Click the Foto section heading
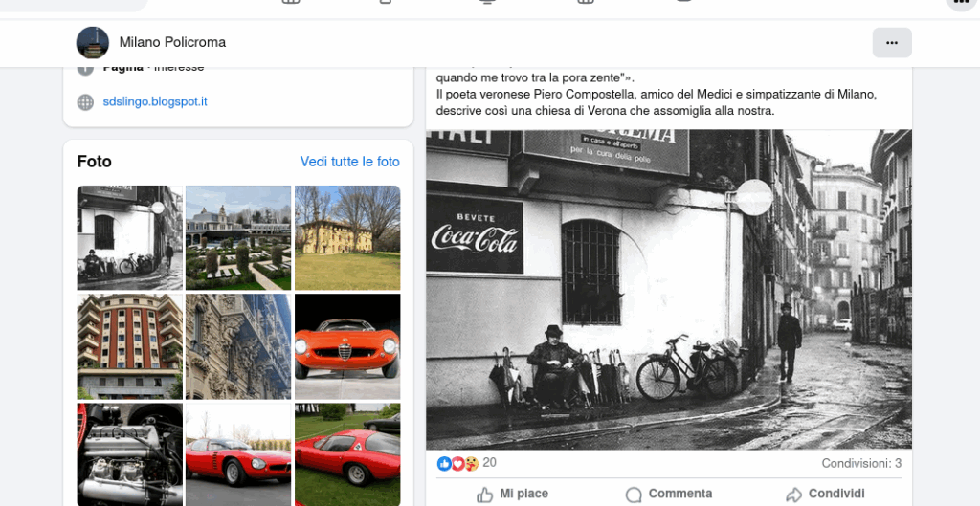This screenshot has height=506, width=980. click(95, 162)
